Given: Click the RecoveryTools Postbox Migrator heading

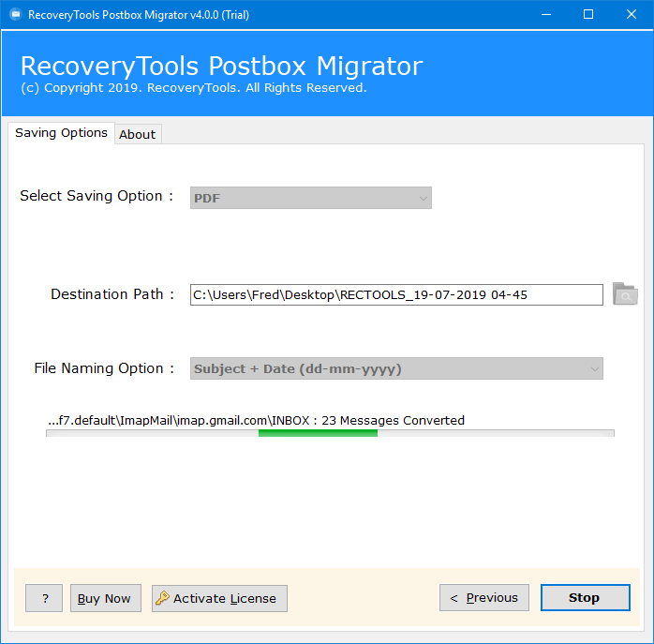Looking at the screenshot, I should 221,66.
